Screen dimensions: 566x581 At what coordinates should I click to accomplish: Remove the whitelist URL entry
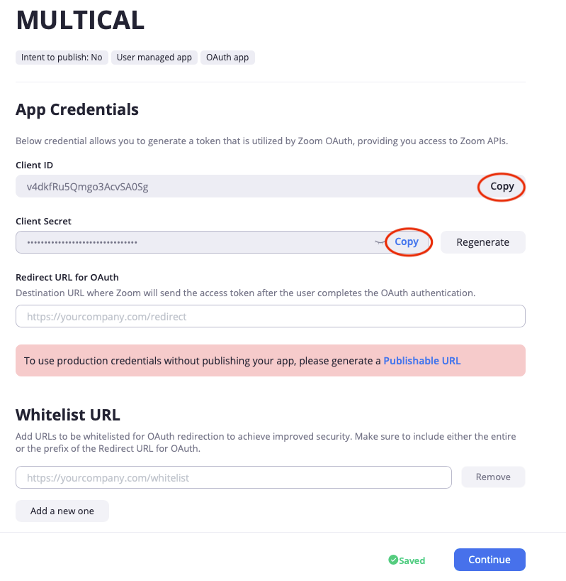tap(493, 477)
